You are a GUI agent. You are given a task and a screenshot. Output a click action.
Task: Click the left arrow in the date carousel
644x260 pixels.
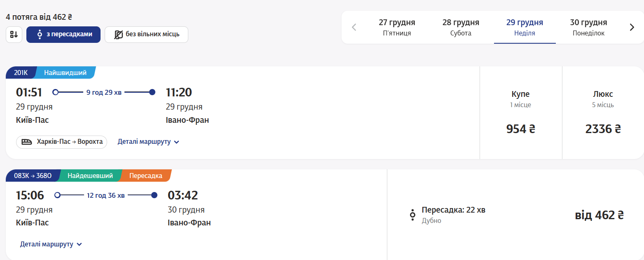pos(354,27)
